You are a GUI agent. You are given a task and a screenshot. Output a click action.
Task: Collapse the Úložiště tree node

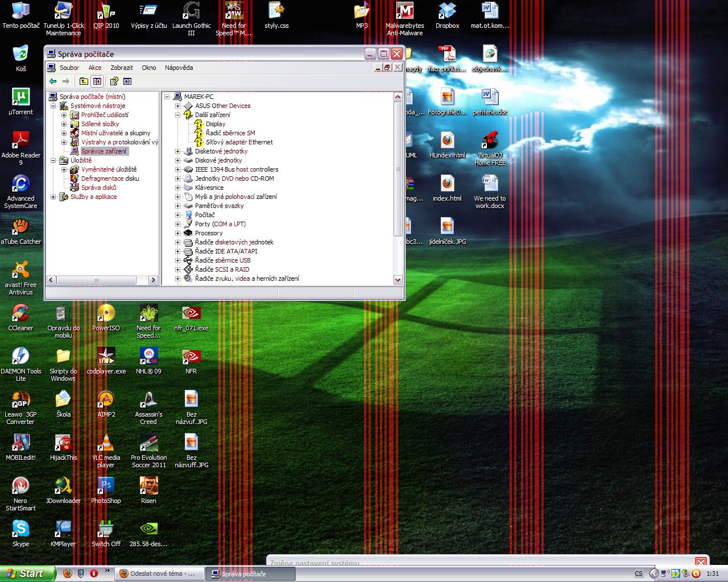click(53, 160)
